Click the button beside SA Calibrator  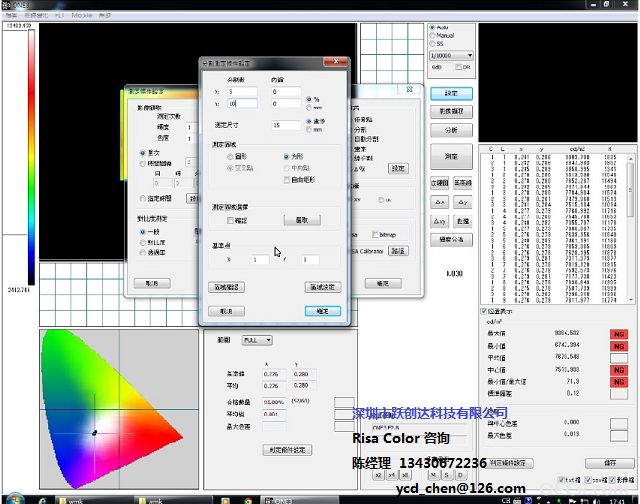[x=398, y=251]
